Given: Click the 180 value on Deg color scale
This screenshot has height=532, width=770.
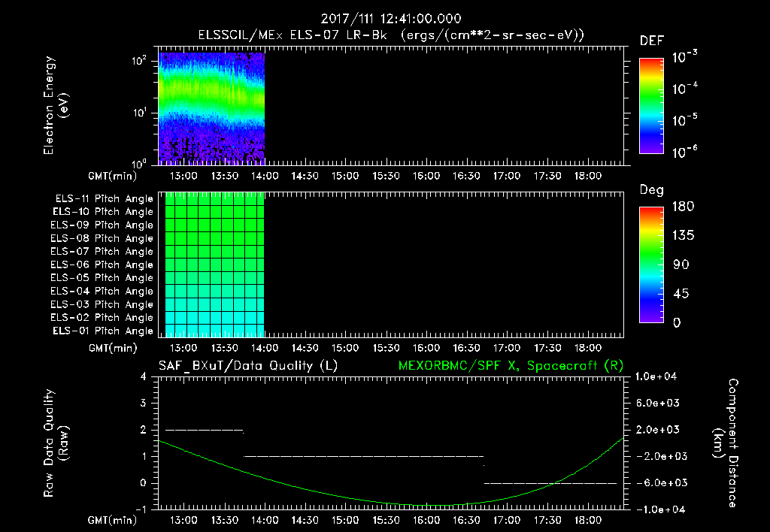Looking at the screenshot, I should click(x=683, y=207).
